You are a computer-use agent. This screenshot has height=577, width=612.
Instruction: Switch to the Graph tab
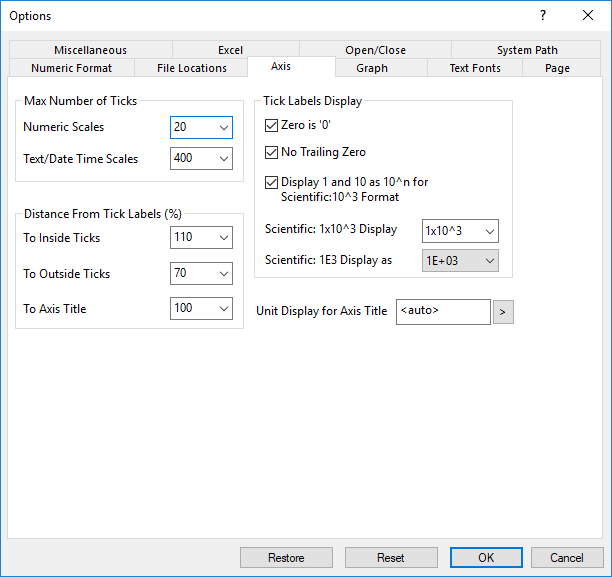(372, 68)
